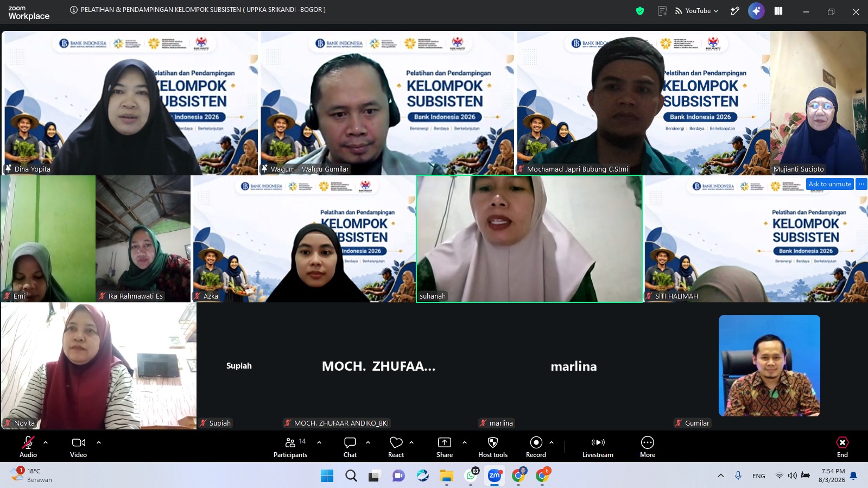Click the "MOCH. ZHUFAAR ANDIKO_BKI" name label

341,423
